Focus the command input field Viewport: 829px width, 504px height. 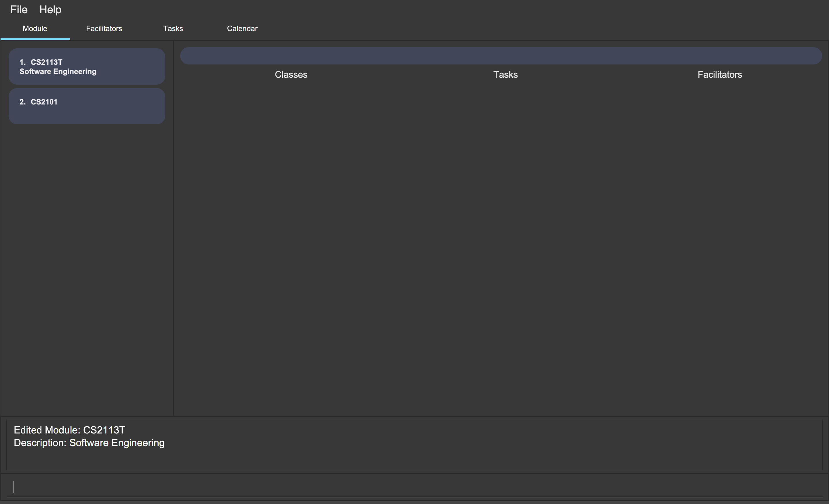click(x=414, y=487)
